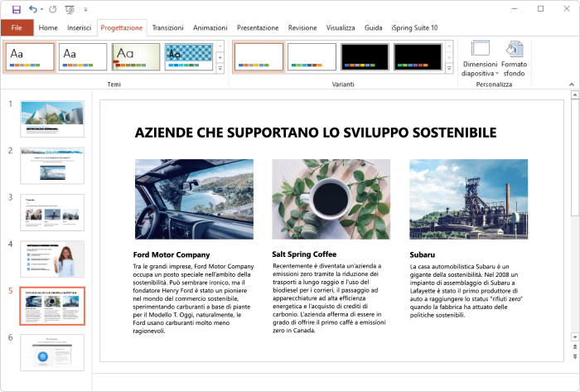Image resolution: width=580 pixels, height=392 pixels.
Task: Open the Revisione tab
Action: coord(302,27)
